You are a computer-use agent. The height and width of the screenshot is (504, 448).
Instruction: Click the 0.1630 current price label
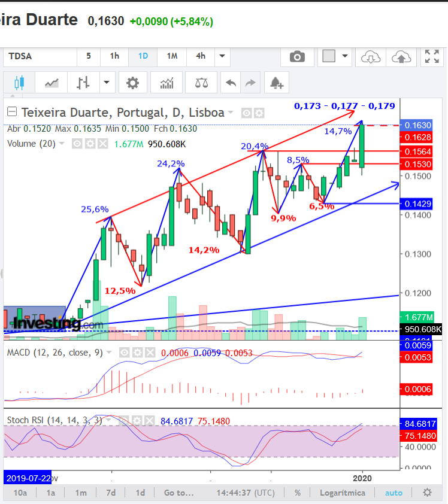(x=417, y=125)
